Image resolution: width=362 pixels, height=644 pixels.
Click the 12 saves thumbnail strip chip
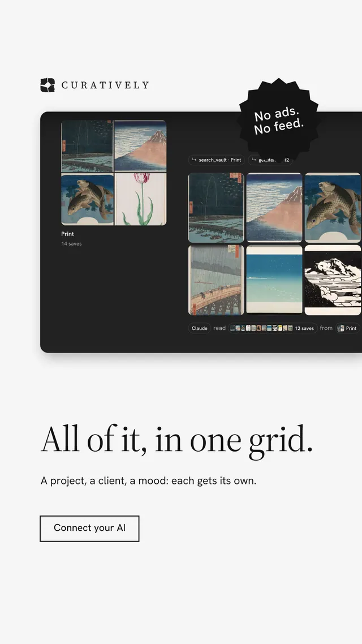pos(273,328)
